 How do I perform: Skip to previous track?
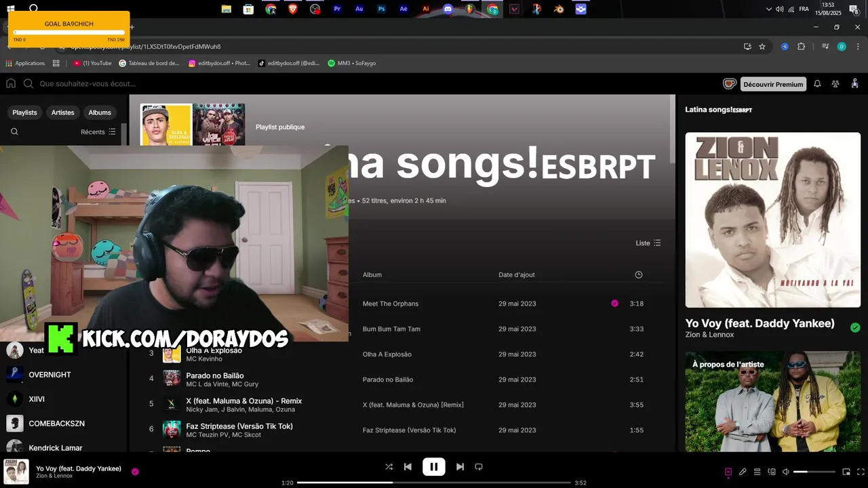coord(408,467)
